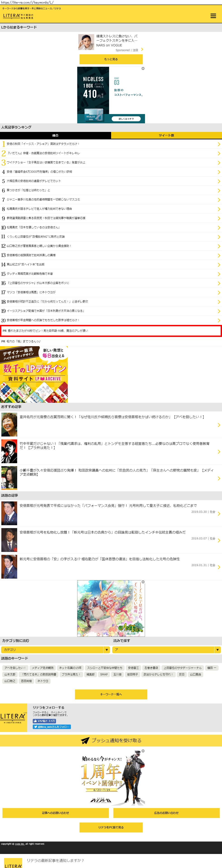Click chevron on ranking row 20 年金問題

pyautogui.click(x=219, y=320)
